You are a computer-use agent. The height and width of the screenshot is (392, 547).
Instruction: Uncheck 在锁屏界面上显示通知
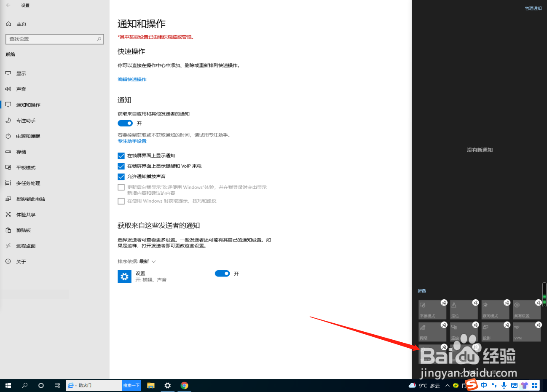121,155
